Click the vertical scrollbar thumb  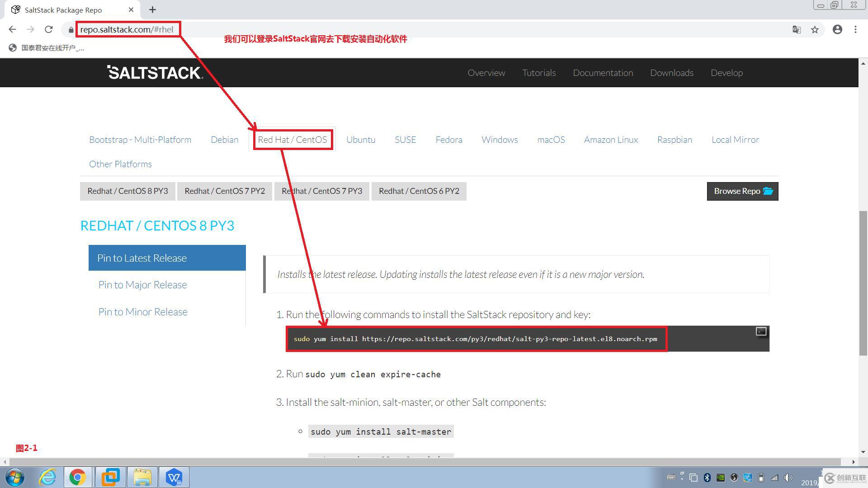(863, 283)
